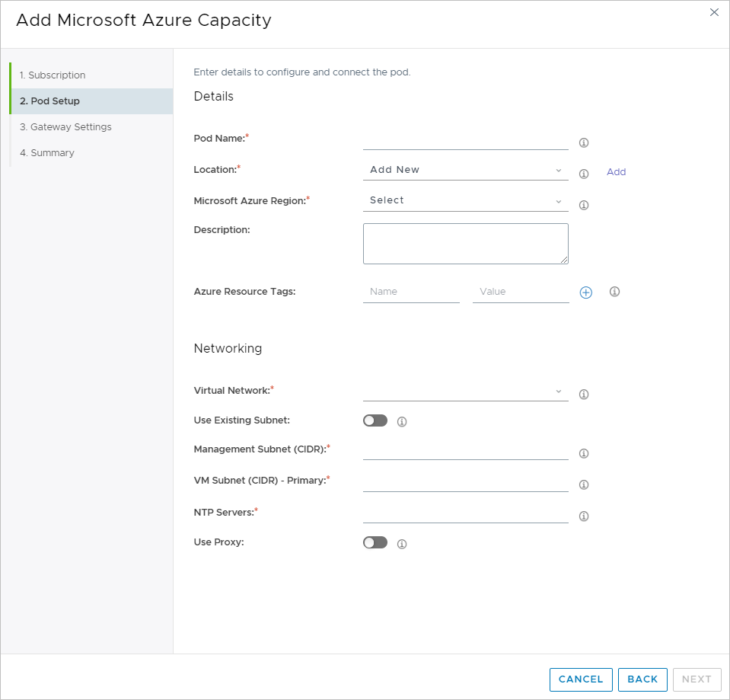This screenshot has width=730, height=700.
Task: Click the plus icon to add resource tag
Action: [585, 292]
